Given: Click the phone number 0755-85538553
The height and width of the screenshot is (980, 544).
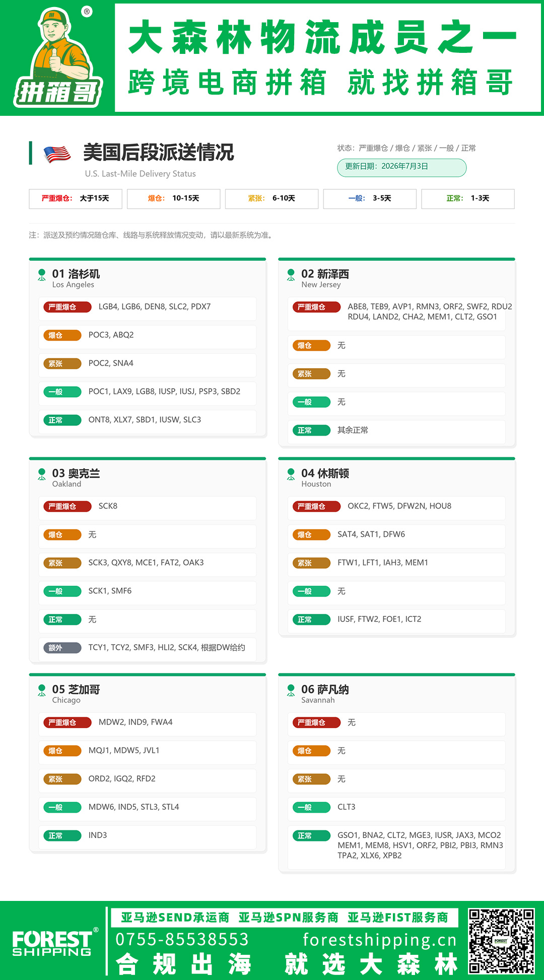Looking at the screenshot, I should (x=182, y=939).
